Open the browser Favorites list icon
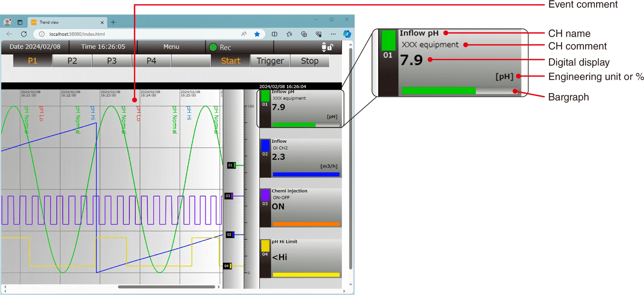644x295 pixels. point(289,34)
